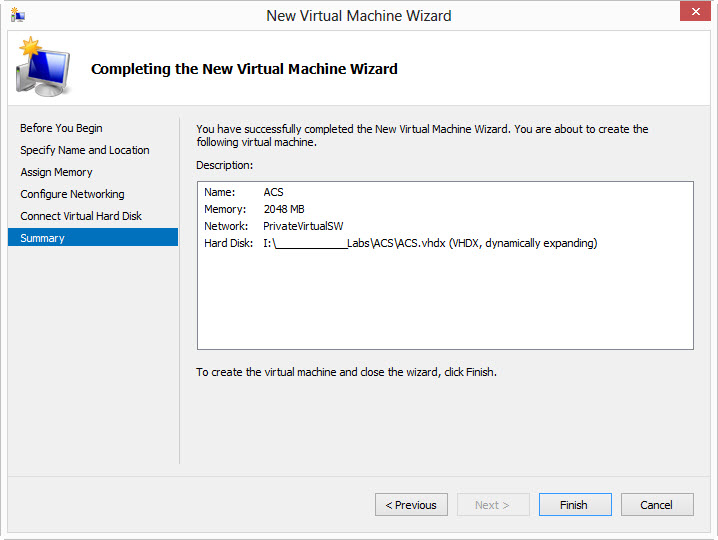Image resolution: width=718 pixels, height=540 pixels.
Task: Jump to the Connect Virtual Hard Disk step
Action: pyautogui.click(x=81, y=216)
